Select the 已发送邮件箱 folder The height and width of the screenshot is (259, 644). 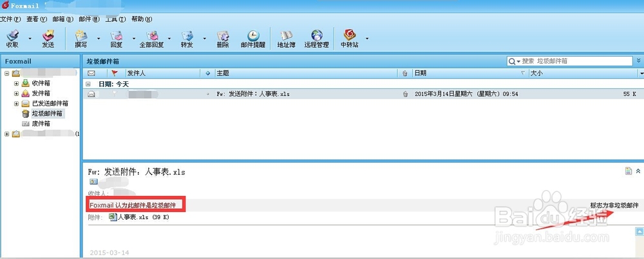click(x=50, y=104)
